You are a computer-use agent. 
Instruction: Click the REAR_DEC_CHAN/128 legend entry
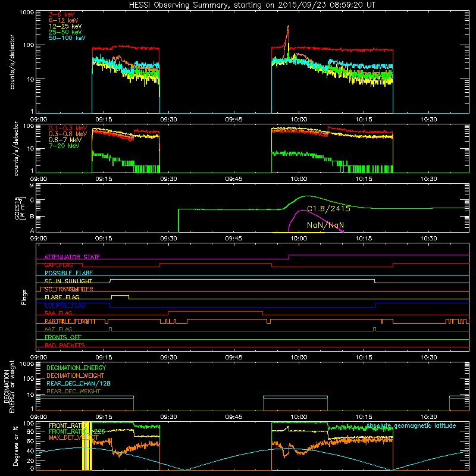pyautogui.click(x=79, y=383)
